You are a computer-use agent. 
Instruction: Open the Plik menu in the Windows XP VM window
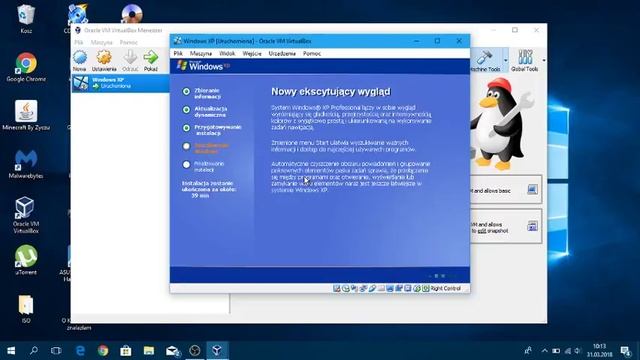(x=178, y=53)
